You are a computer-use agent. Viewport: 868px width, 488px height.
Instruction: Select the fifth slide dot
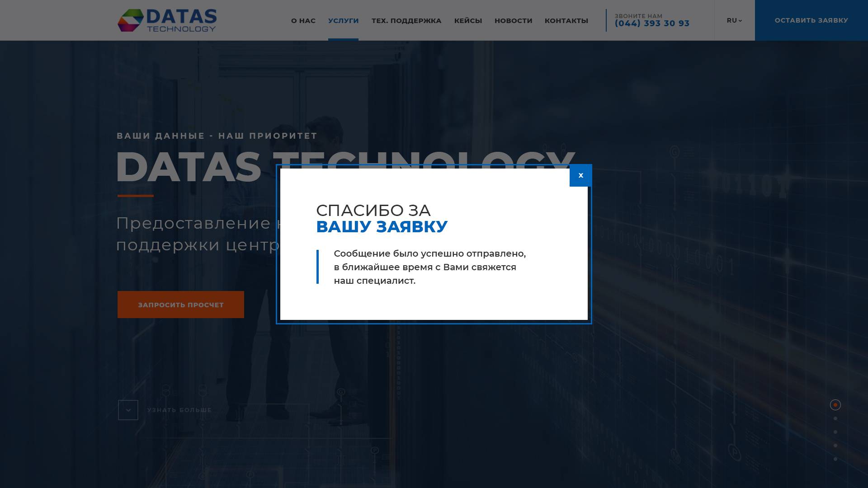click(835, 459)
